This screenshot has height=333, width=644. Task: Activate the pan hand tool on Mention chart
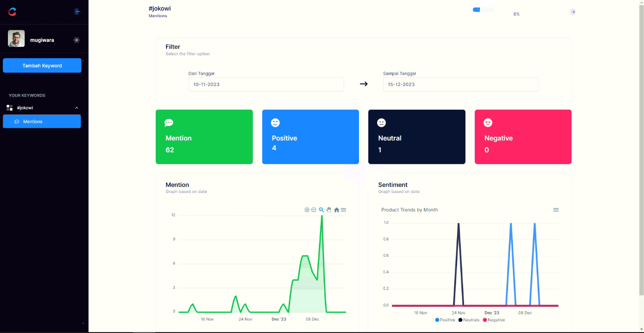point(329,210)
